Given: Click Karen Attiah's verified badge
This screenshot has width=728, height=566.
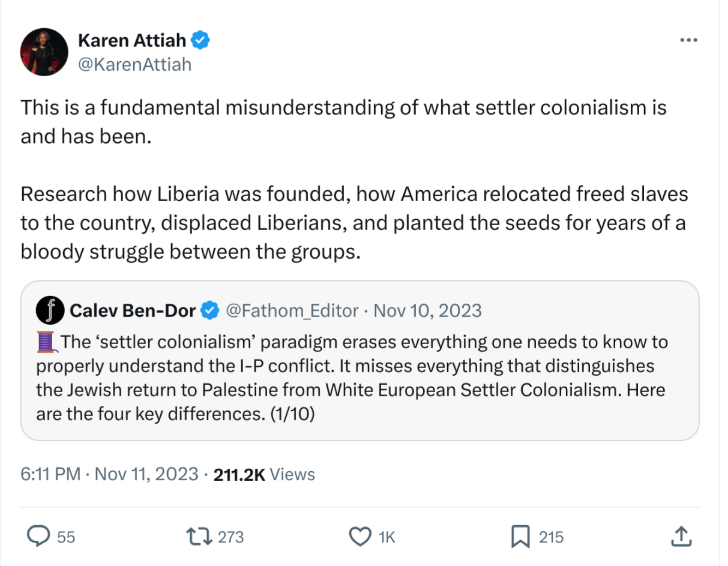Looking at the screenshot, I should (200, 41).
